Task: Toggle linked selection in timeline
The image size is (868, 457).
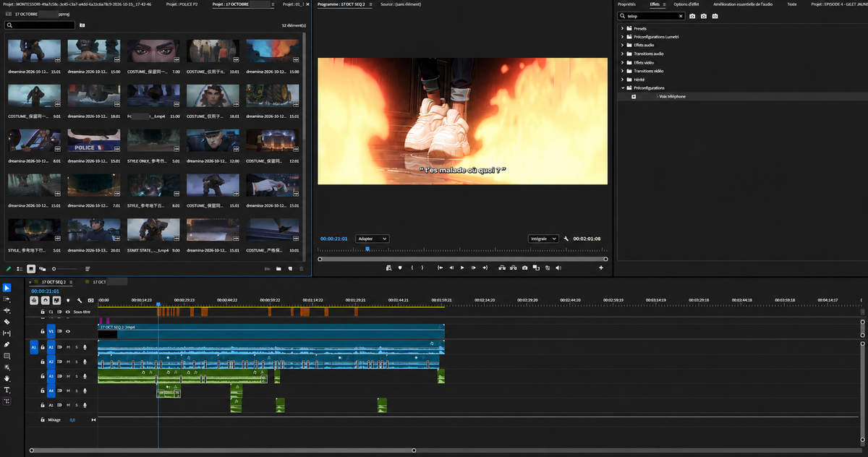Action: (56, 300)
